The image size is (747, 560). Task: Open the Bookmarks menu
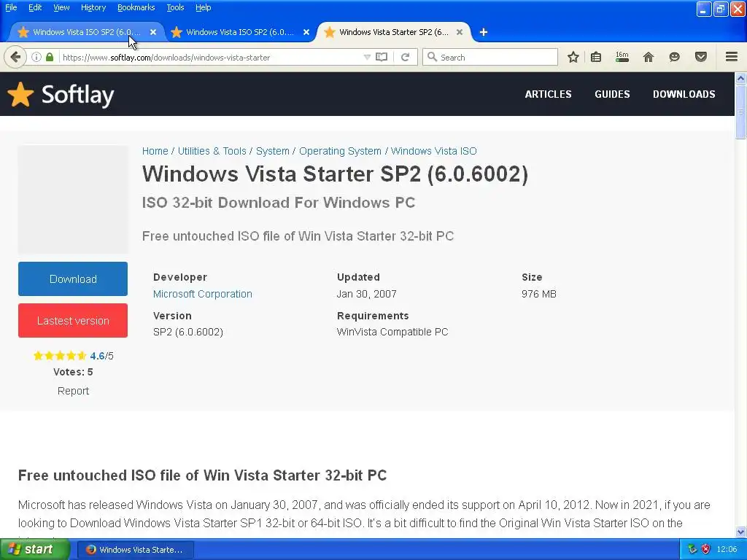136,7
